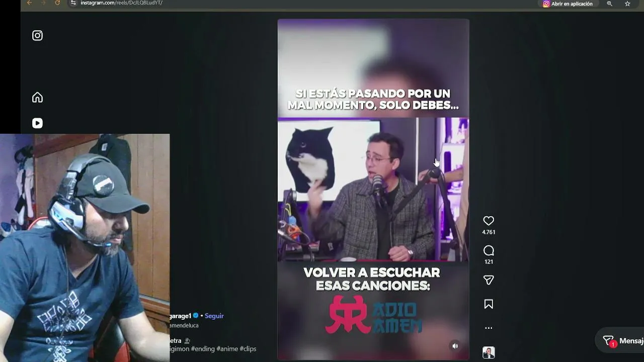Click the 121 comments count
This screenshot has height=362, width=644.
tap(489, 262)
